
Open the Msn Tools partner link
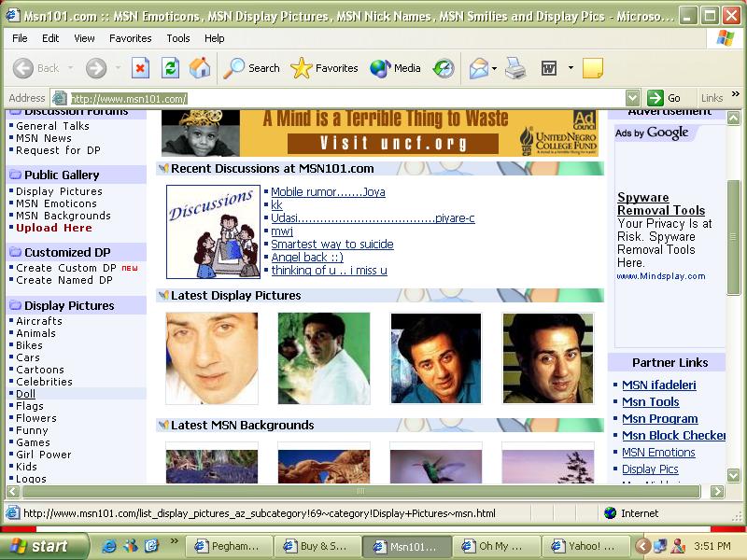(x=650, y=401)
